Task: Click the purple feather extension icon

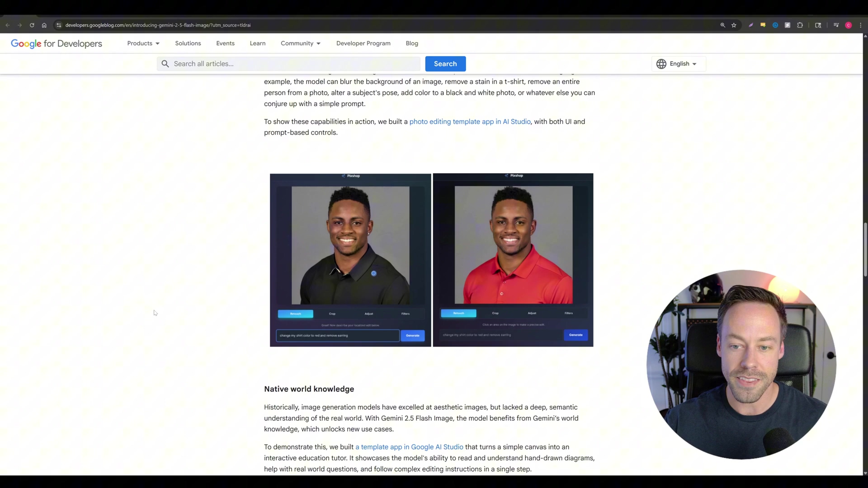Action: point(751,25)
